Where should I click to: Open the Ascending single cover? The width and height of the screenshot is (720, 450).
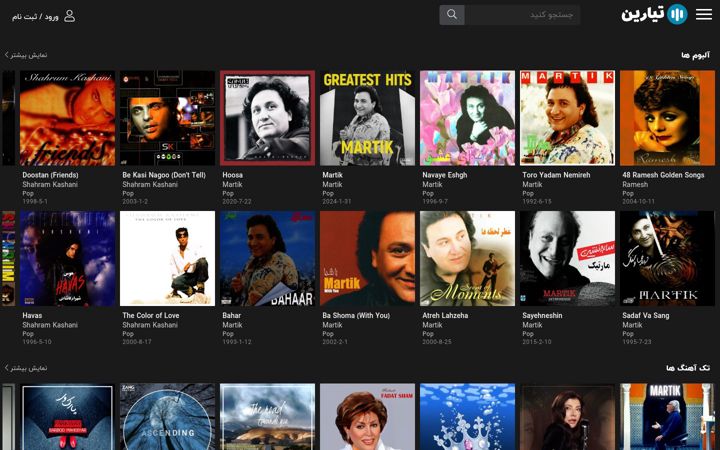168,417
